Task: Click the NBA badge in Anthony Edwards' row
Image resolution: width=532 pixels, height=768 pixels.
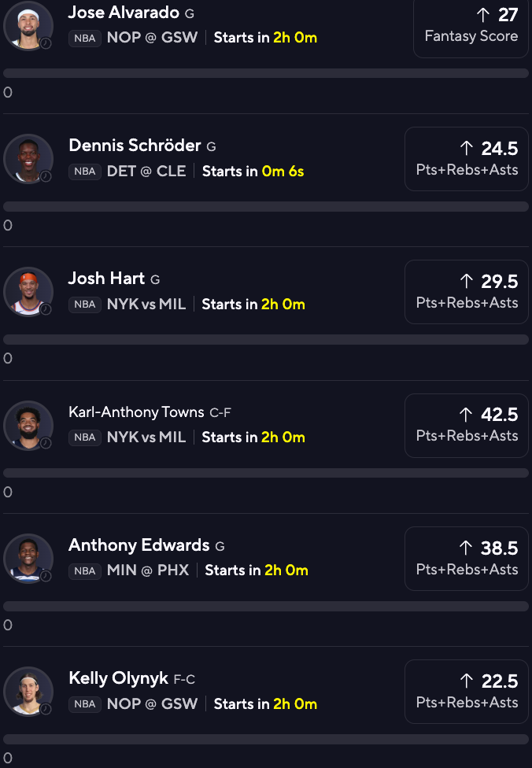Action: coord(85,570)
